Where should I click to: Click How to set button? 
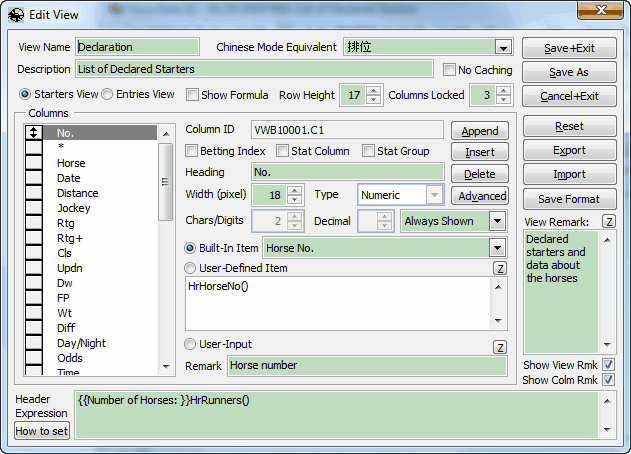coord(42,431)
